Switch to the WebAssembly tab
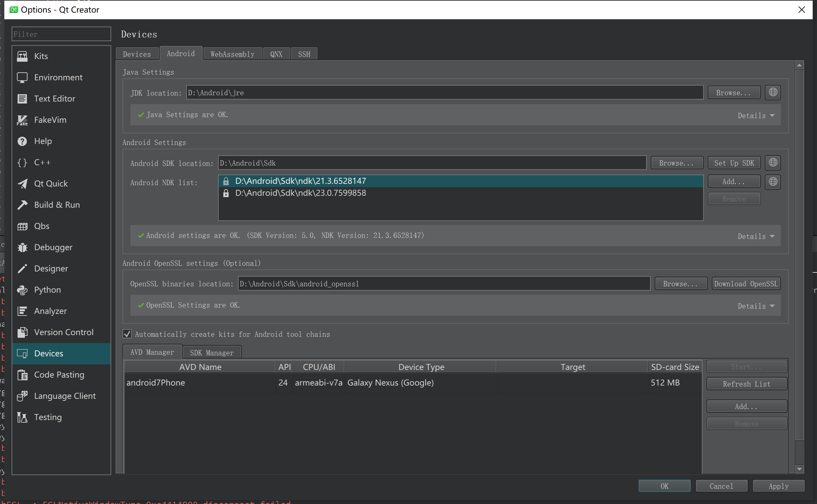Screen dimensions: 817x504 (x=232, y=54)
